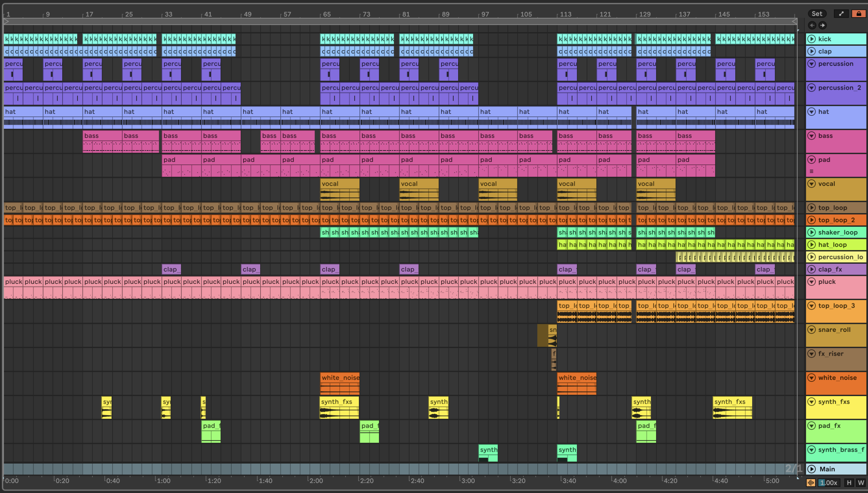Screen dimensions: 868x493
Task: Fold the snare_roll track
Action: 811,330
